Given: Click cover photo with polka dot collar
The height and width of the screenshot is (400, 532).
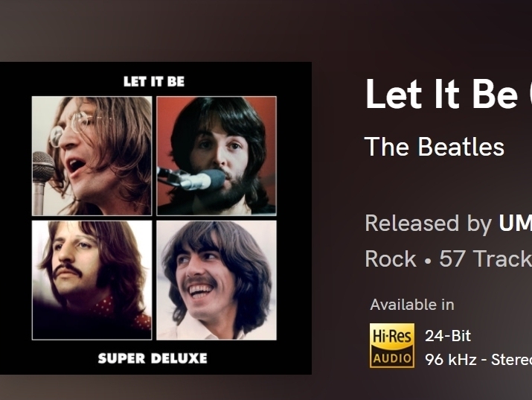Looking at the screenshot, I should [x=92, y=280].
